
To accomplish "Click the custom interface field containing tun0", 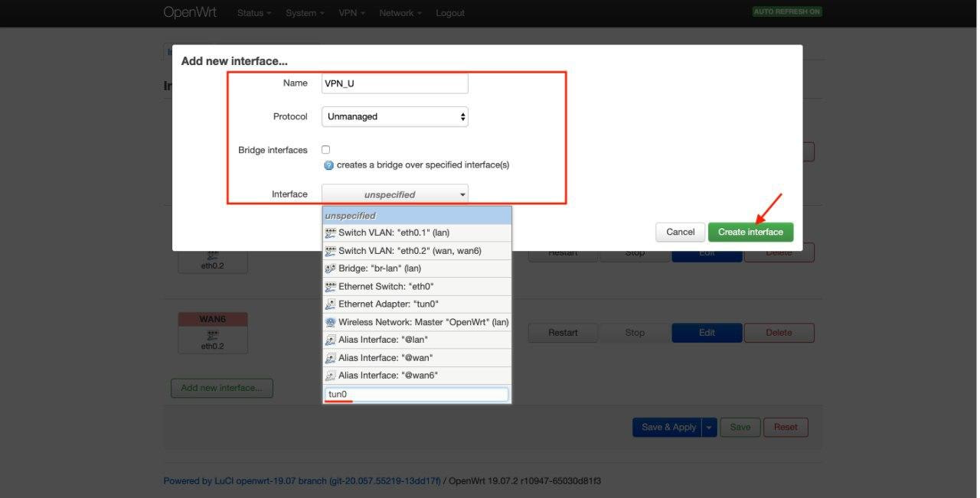I will click(416, 395).
